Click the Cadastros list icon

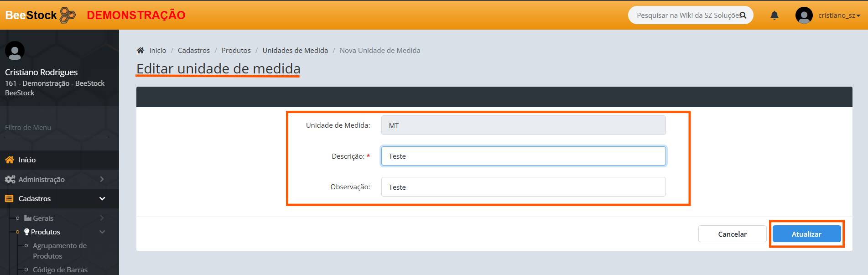tap(9, 198)
